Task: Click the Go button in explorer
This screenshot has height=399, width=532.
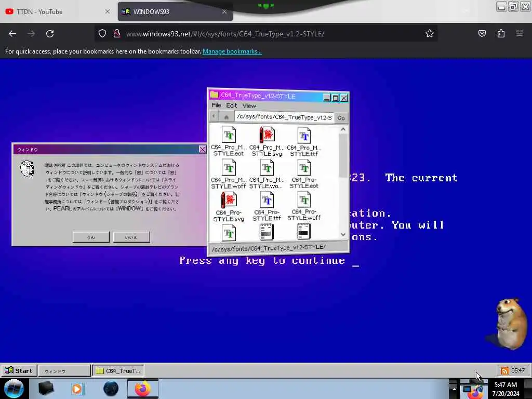Action: [x=341, y=118]
